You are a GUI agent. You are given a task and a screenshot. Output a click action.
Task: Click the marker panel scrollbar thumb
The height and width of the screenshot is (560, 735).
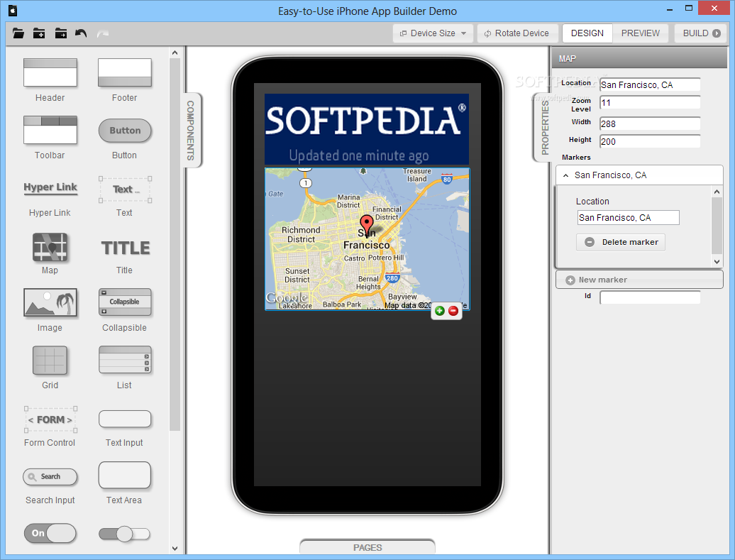click(717, 225)
